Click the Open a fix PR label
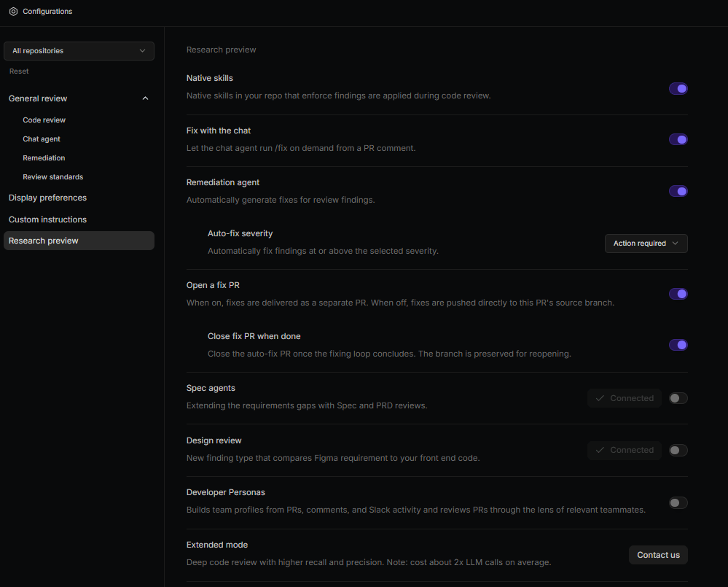 pyautogui.click(x=213, y=285)
